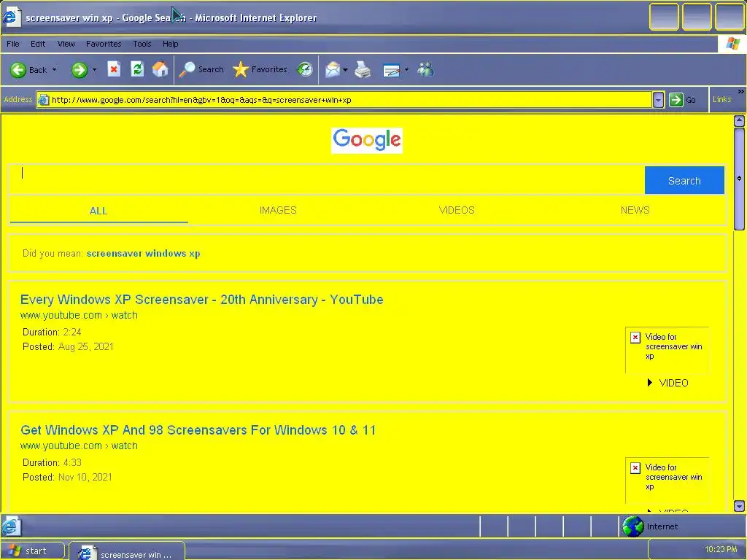Open the View menu
This screenshot has height=560, width=747.
point(66,44)
